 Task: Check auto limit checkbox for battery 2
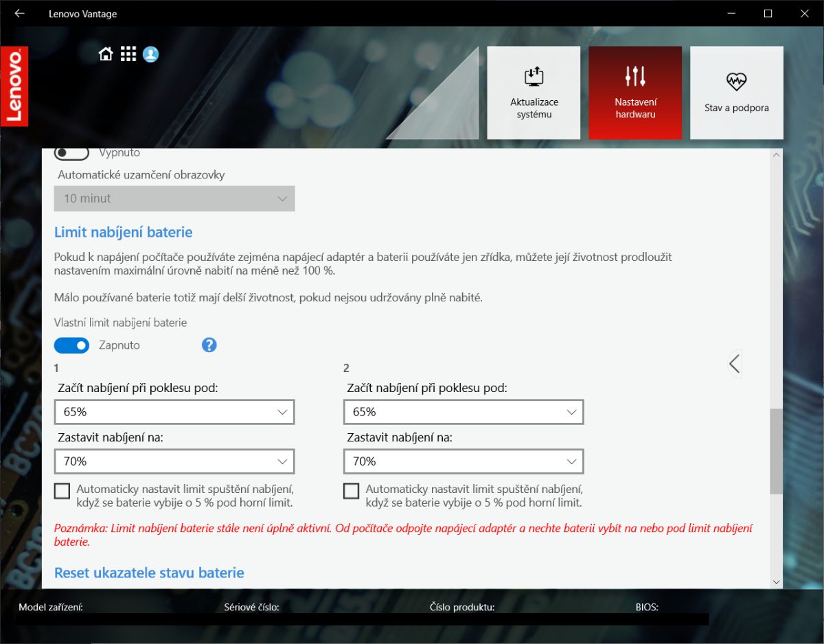pyautogui.click(x=352, y=491)
